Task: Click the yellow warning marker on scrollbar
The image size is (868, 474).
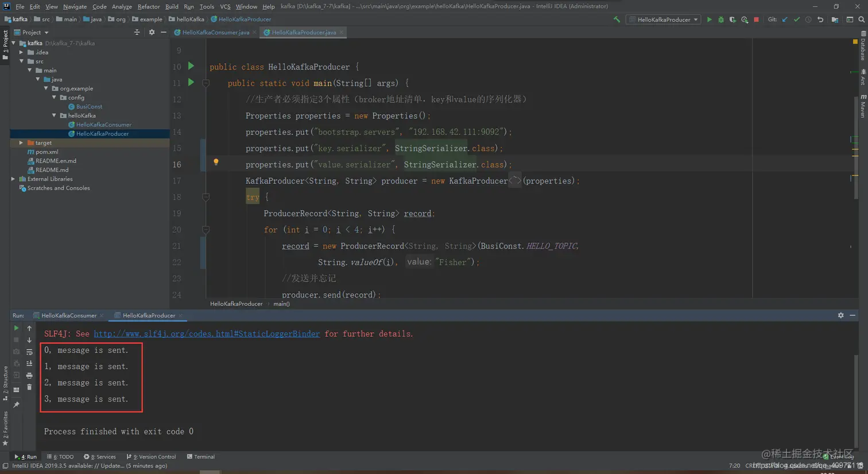Action: (x=855, y=42)
